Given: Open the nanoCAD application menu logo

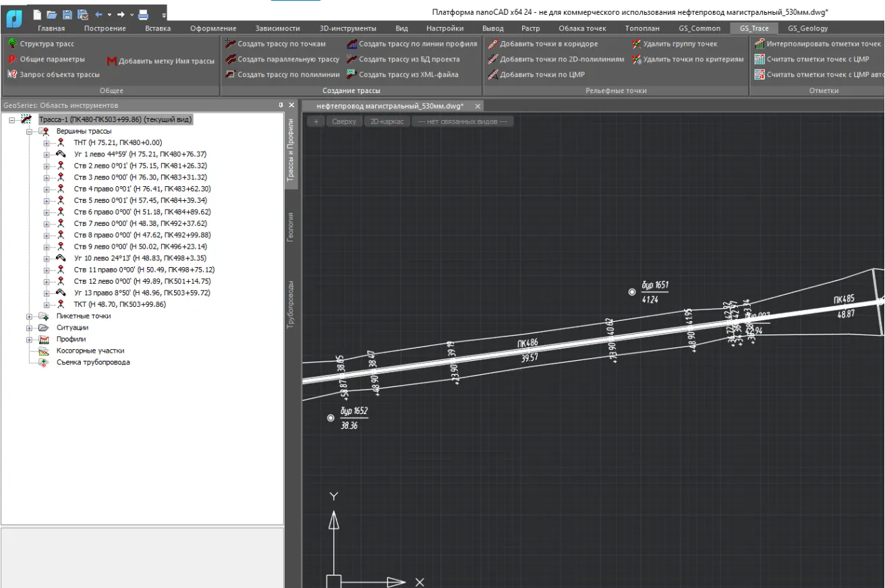Looking at the screenshot, I should click(x=14, y=20).
